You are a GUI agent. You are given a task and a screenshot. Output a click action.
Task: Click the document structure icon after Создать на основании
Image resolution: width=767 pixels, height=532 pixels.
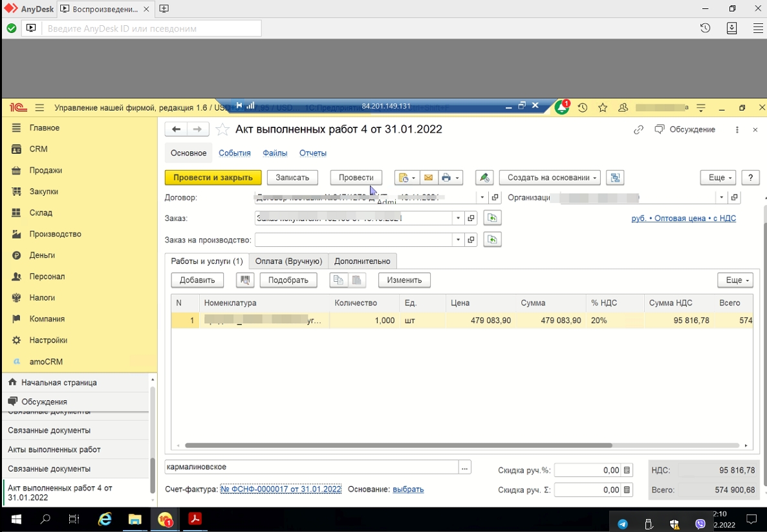[615, 178]
